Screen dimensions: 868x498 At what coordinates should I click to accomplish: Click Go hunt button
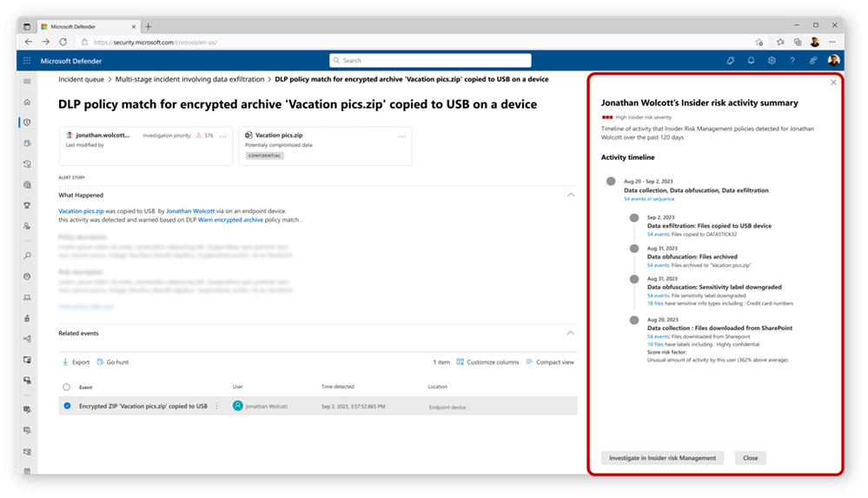tap(112, 362)
